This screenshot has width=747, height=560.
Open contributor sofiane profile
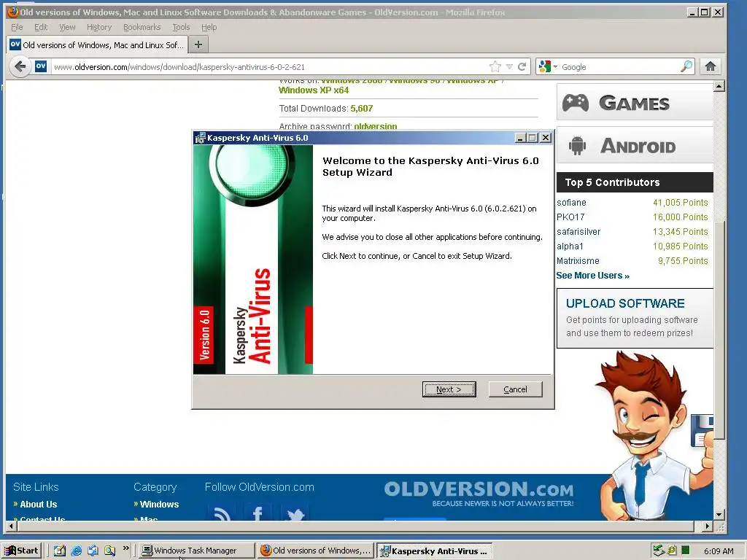pyautogui.click(x=571, y=203)
